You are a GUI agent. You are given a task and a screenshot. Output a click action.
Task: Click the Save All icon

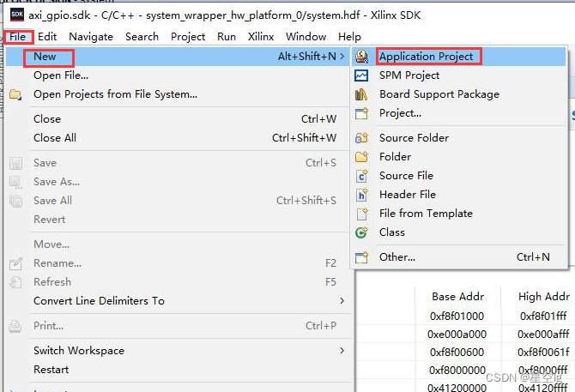click(15, 201)
